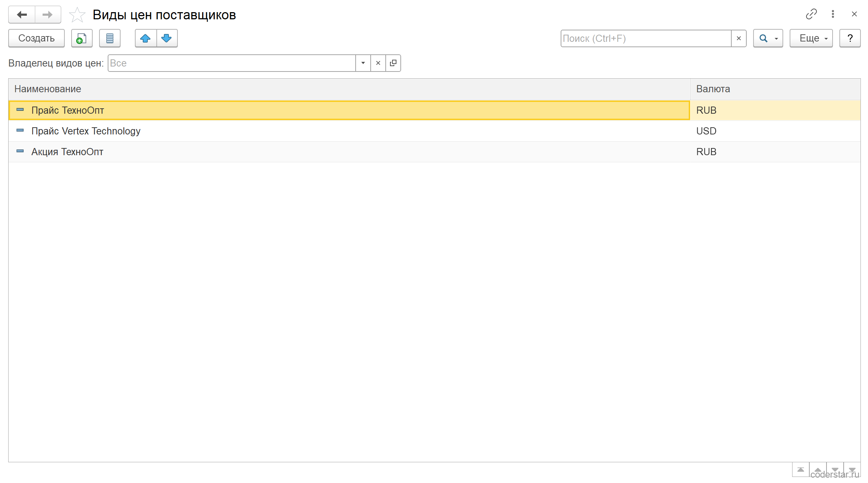Toggle list view mode icon
The width and height of the screenshot is (868, 483).
(110, 38)
